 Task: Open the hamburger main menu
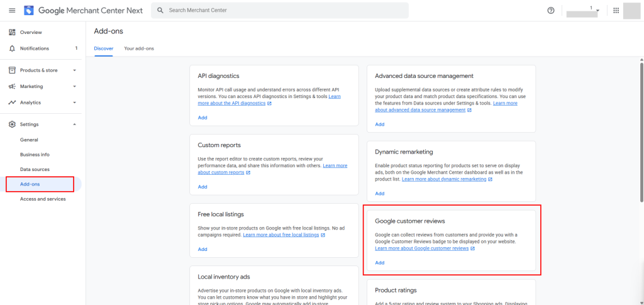pos(12,11)
